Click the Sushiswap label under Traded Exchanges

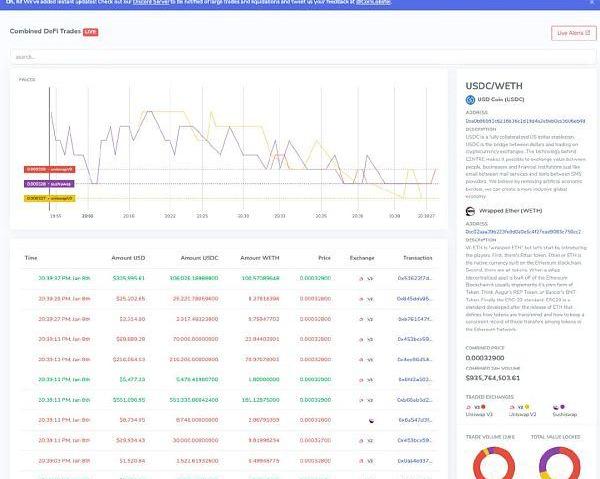[x=564, y=414]
